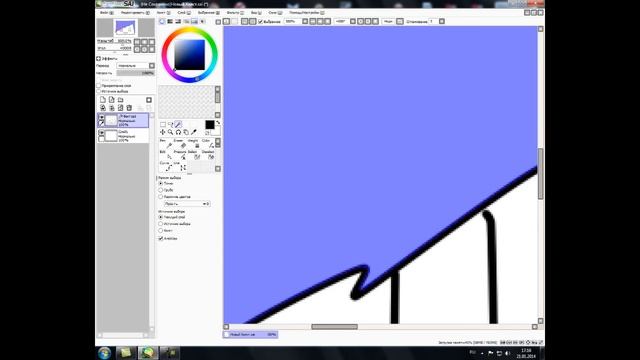Select third radio under selection source
The width and height of the screenshot is (640, 360).
tap(160, 231)
